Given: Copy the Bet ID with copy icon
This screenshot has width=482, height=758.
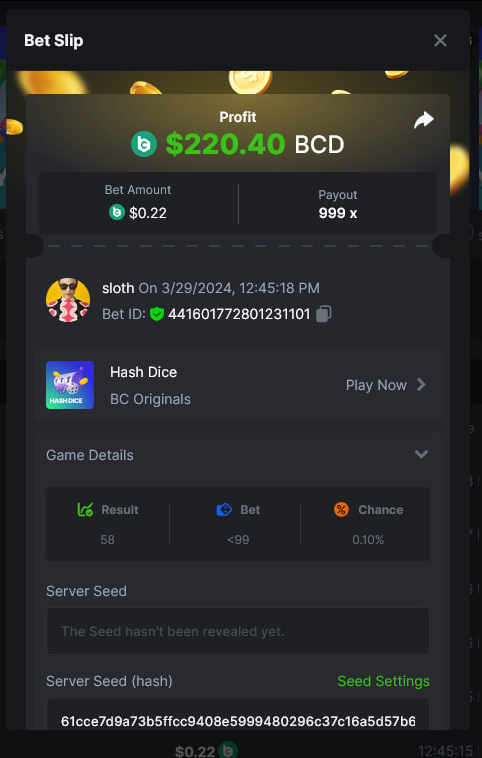Looking at the screenshot, I should (323, 314).
